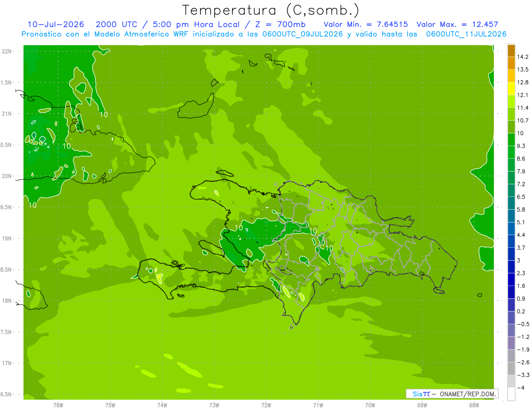Pick the gray swatch between -2.6 and -3.3

[x=511, y=368]
